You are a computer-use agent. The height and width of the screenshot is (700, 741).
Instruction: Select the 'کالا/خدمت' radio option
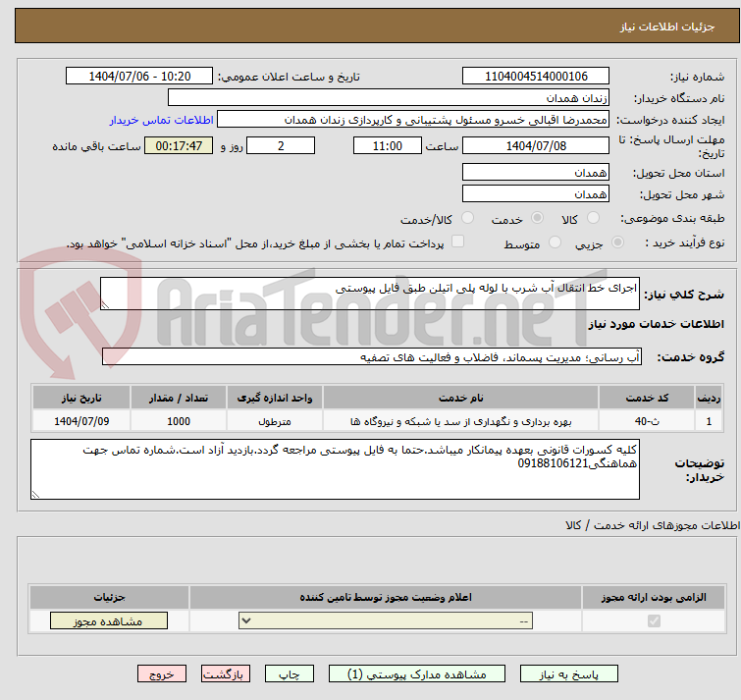[x=467, y=218]
